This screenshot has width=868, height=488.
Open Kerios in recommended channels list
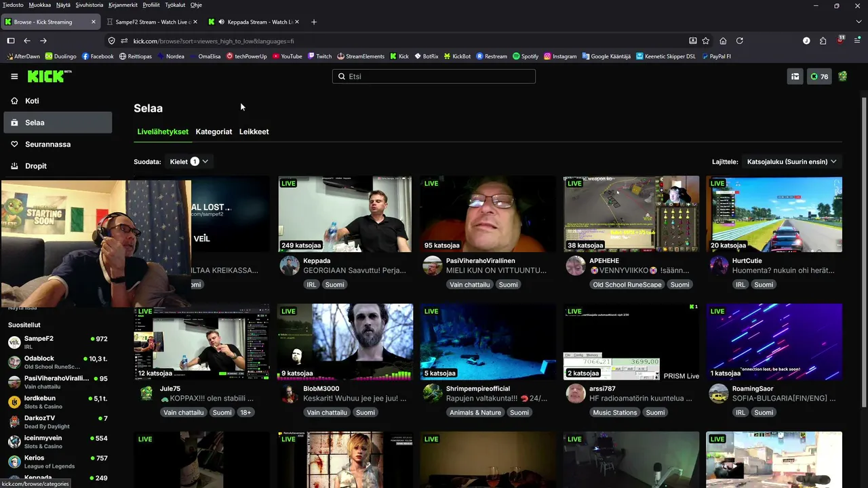click(58, 462)
